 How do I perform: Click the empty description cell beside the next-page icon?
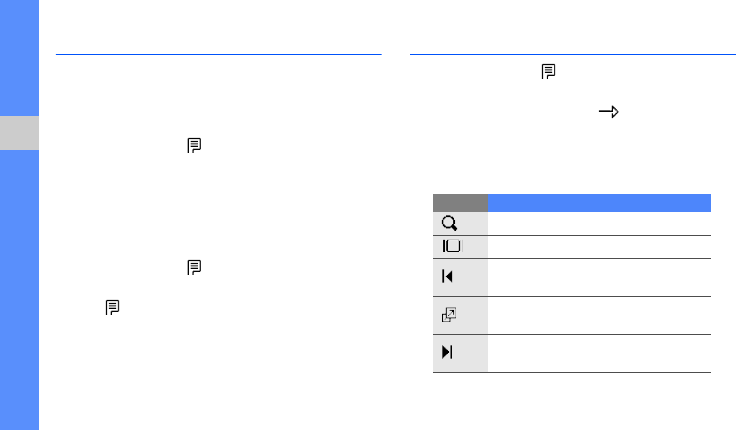(x=599, y=353)
